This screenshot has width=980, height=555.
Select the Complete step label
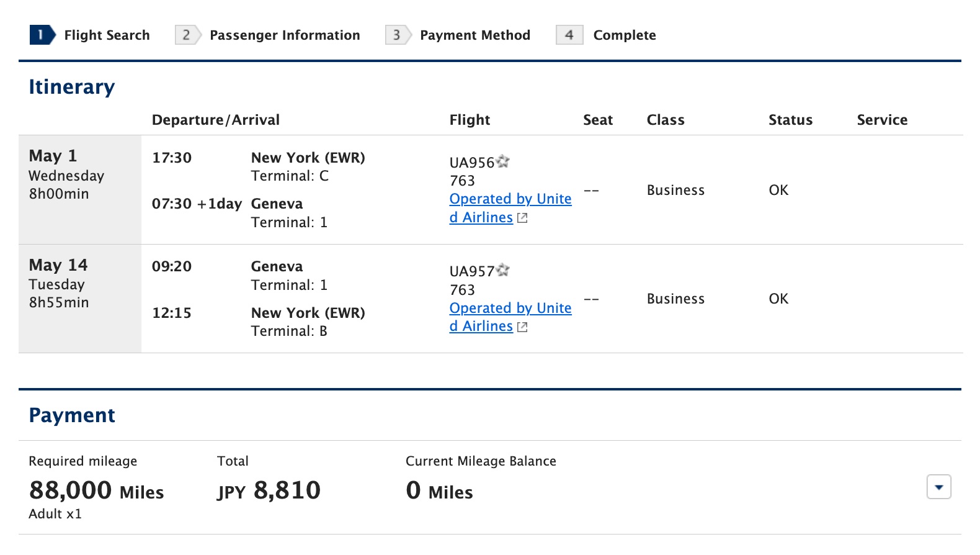[624, 35]
